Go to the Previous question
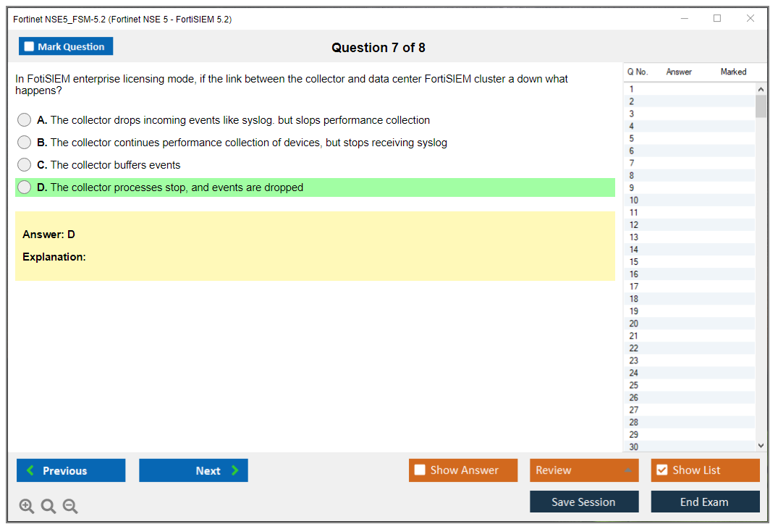 click(71, 470)
